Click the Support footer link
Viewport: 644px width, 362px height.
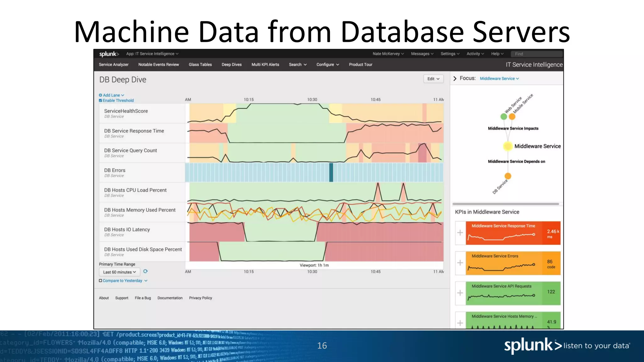[122, 298]
